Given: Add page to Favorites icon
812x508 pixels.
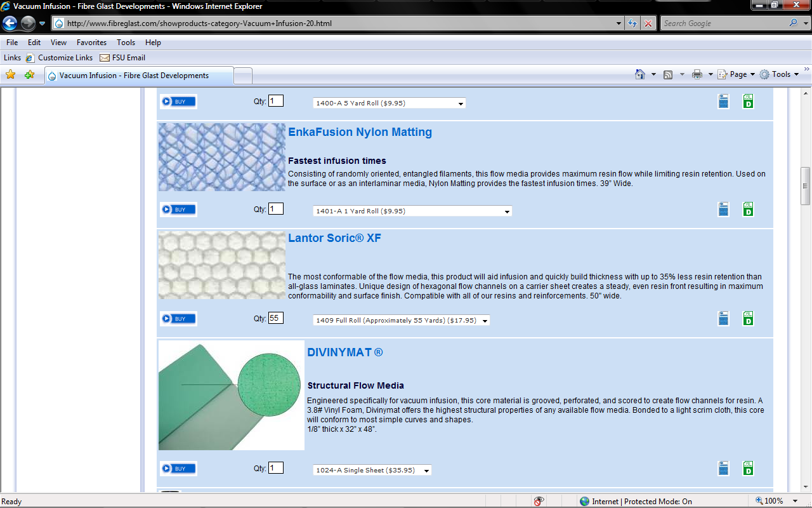Looking at the screenshot, I should coord(29,75).
